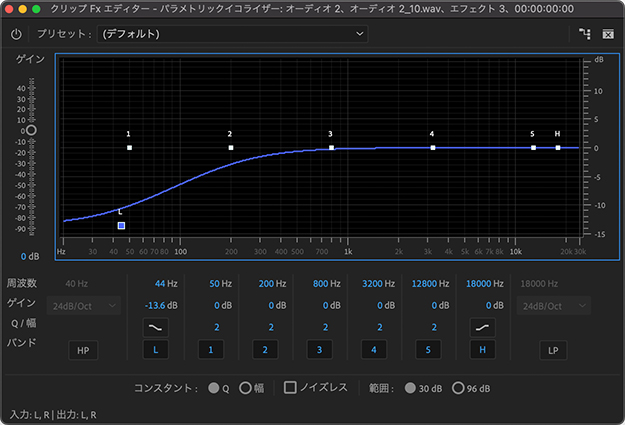
Task: Click the high shelf curve shape icon
Action: [483, 326]
